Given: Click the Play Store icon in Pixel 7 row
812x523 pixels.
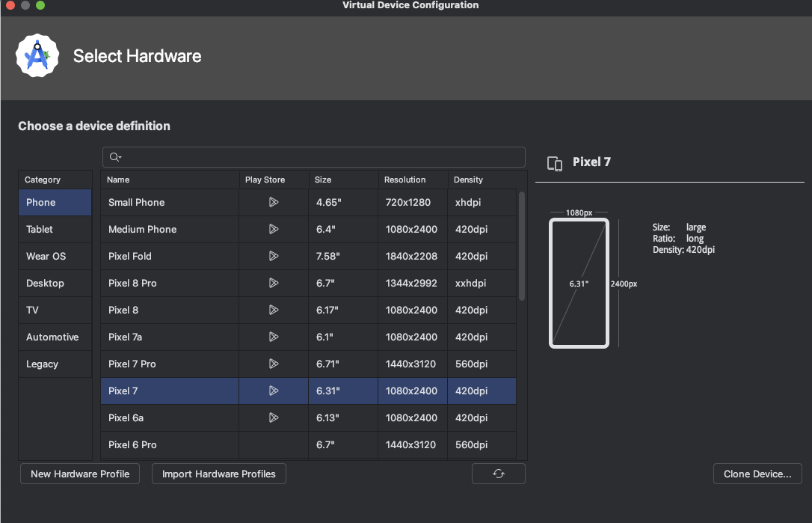Looking at the screenshot, I should tap(274, 391).
